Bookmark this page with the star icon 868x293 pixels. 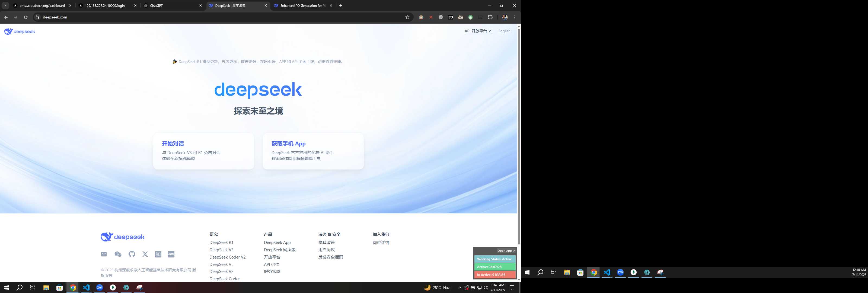[407, 17]
